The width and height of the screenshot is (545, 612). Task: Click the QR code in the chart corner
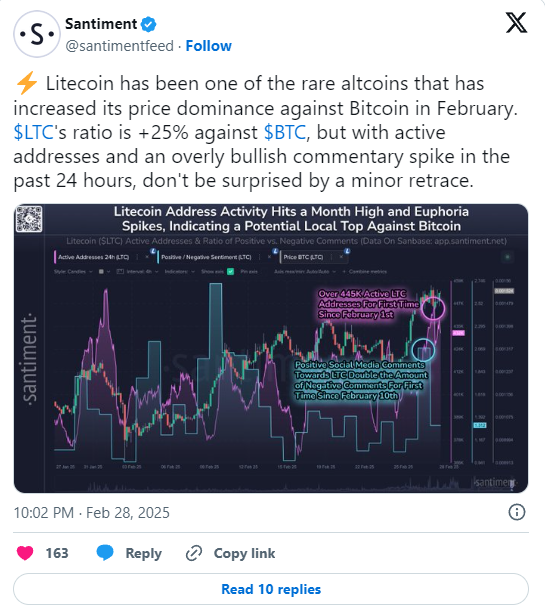coord(29,219)
